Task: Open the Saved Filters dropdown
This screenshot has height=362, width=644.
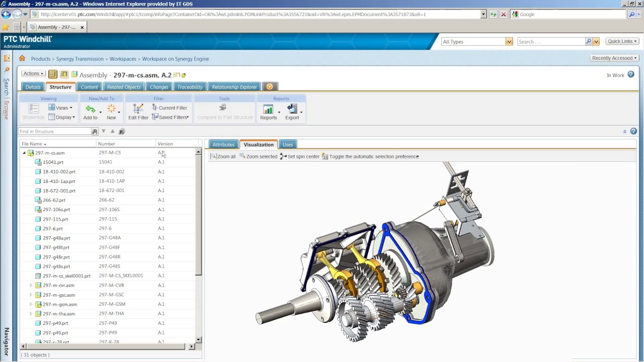Action: click(170, 117)
